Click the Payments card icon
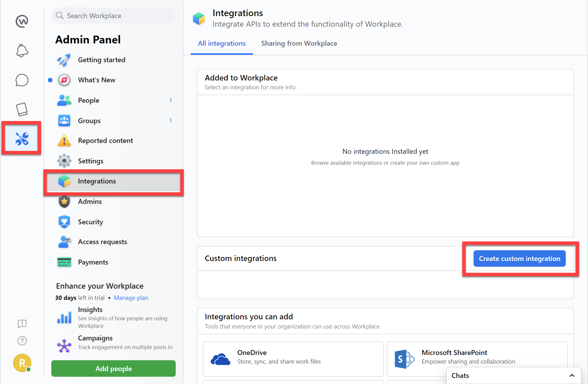This screenshot has width=588, height=384. pos(64,262)
